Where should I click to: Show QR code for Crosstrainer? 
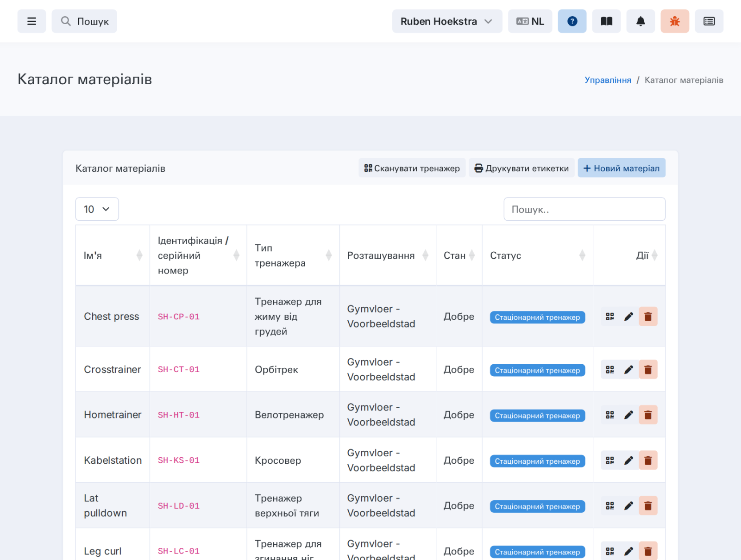pyautogui.click(x=610, y=369)
